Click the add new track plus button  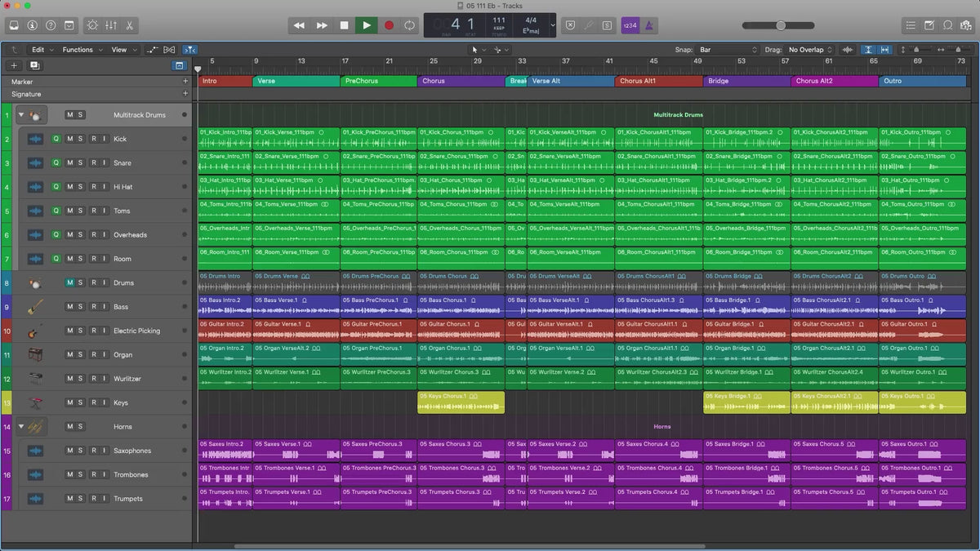click(x=14, y=65)
